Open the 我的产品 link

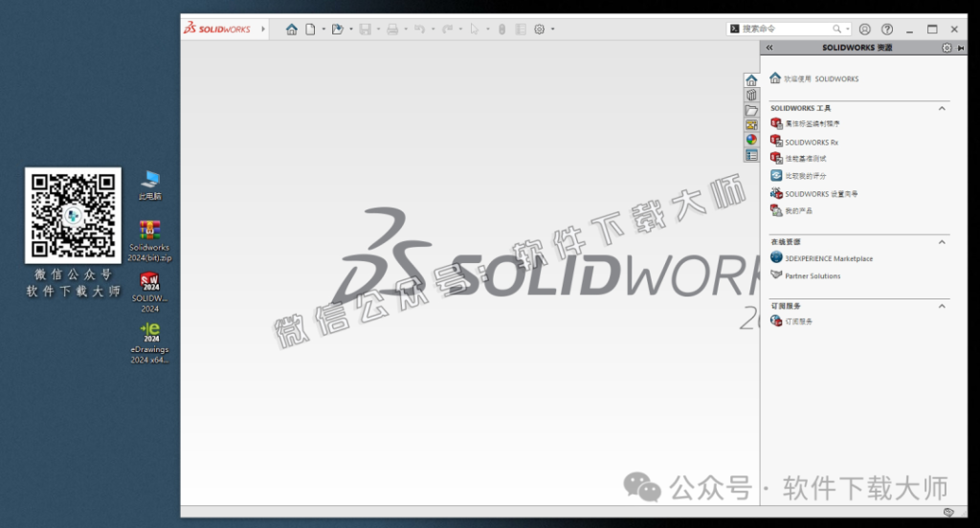[x=791, y=210]
